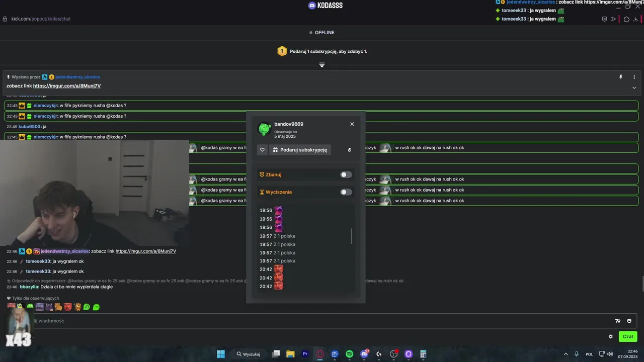Open File Explorer from taskbar
Image resolution: width=644 pixels, height=362 pixels.
point(290,354)
